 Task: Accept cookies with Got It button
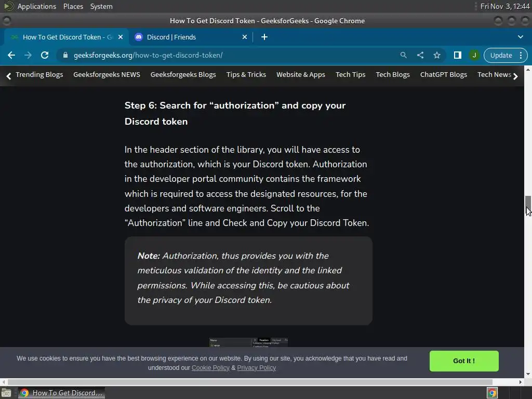coord(464,361)
